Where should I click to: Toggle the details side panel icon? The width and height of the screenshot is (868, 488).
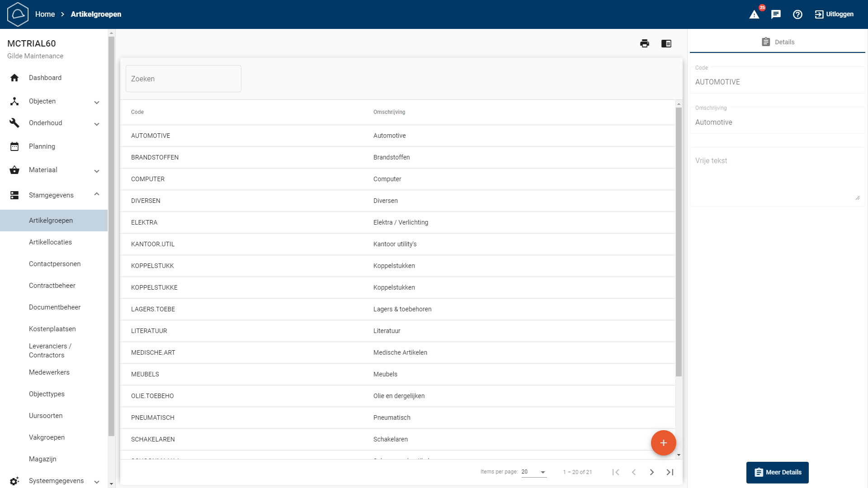point(666,43)
